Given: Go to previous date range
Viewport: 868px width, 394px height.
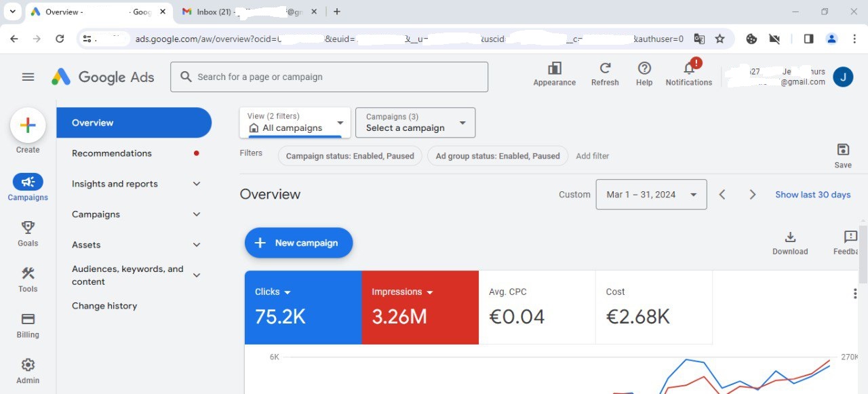Looking at the screenshot, I should tap(722, 195).
